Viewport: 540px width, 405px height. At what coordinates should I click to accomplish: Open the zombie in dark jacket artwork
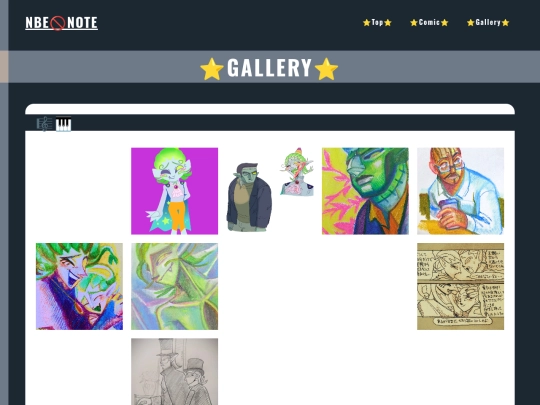(x=249, y=197)
